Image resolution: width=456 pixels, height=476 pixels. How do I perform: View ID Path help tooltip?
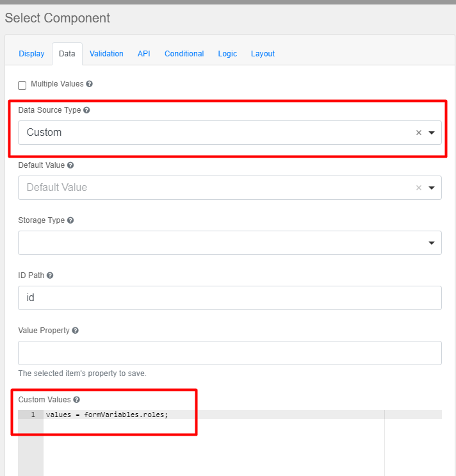tap(50, 275)
